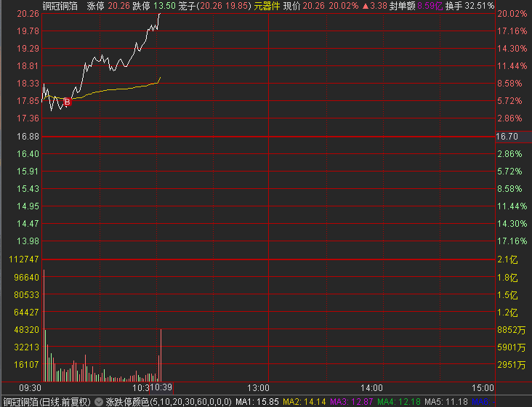Click the ▲3.38 price change indicator
The image size is (532, 407).
[x=374, y=6]
